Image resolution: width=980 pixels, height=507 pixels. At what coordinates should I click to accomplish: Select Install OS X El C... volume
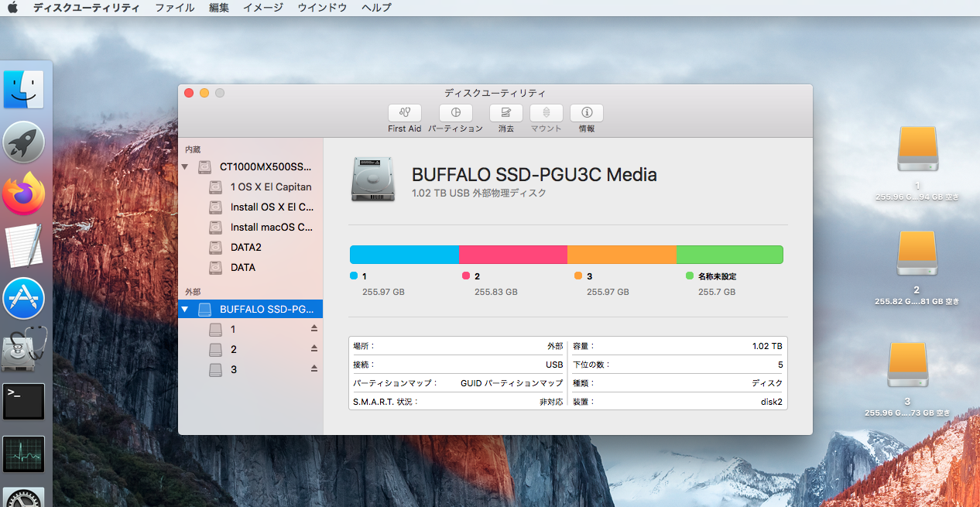point(251,207)
